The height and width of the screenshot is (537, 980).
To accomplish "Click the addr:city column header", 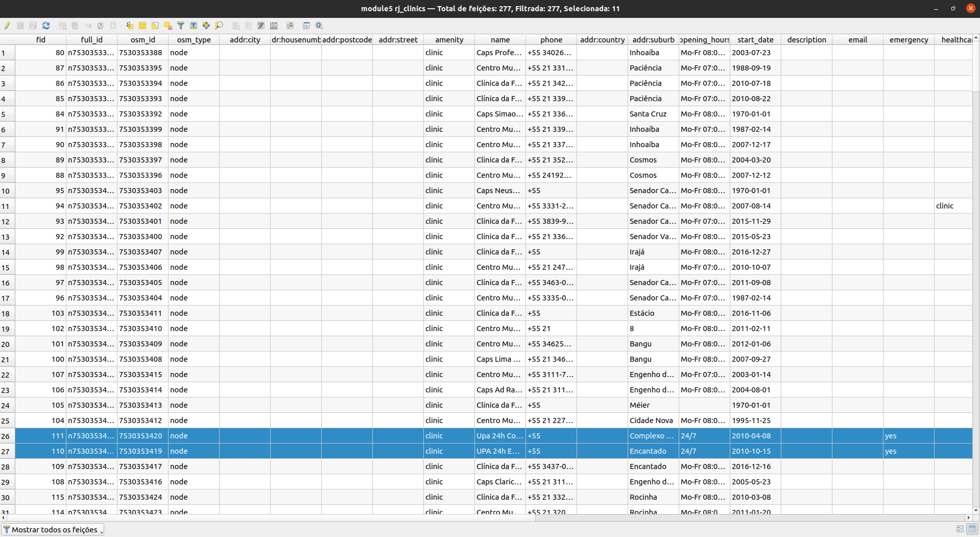I will click(245, 39).
